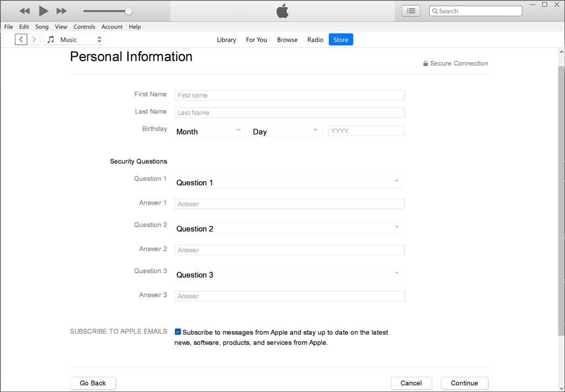The image size is (565, 392).
Task: Maximize the iTunes window
Action: click(x=545, y=4)
